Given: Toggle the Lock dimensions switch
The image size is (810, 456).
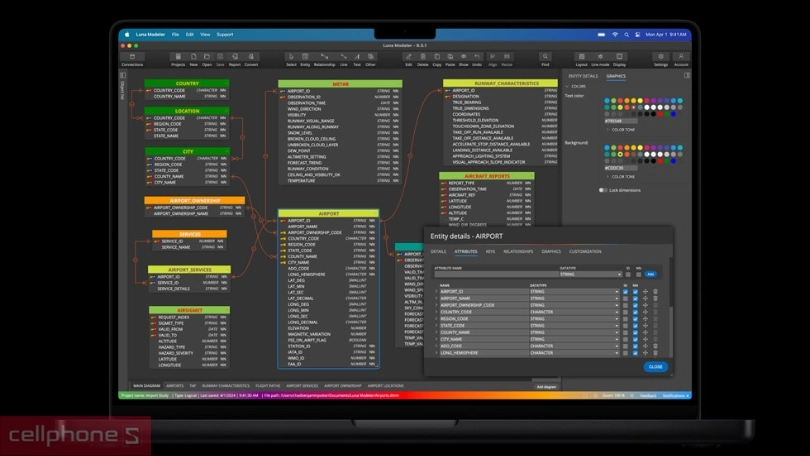Looking at the screenshot, I should tap(603, 189).
